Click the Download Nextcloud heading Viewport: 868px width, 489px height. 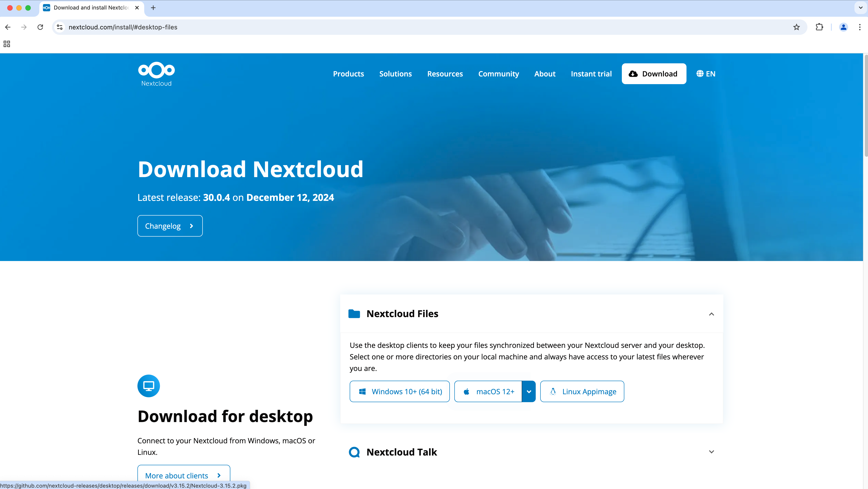click(250, 169)
